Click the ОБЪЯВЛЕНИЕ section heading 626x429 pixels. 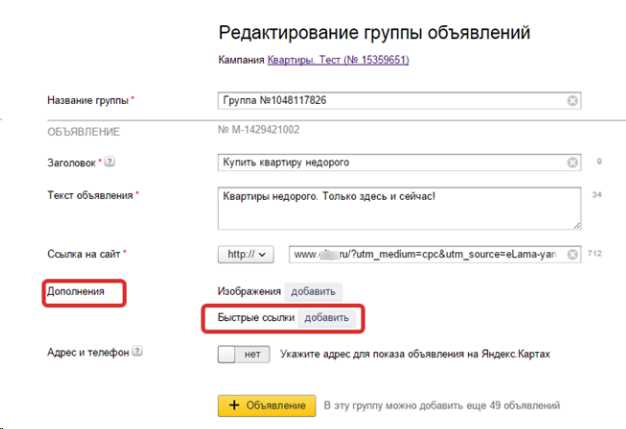coord(84,131)
